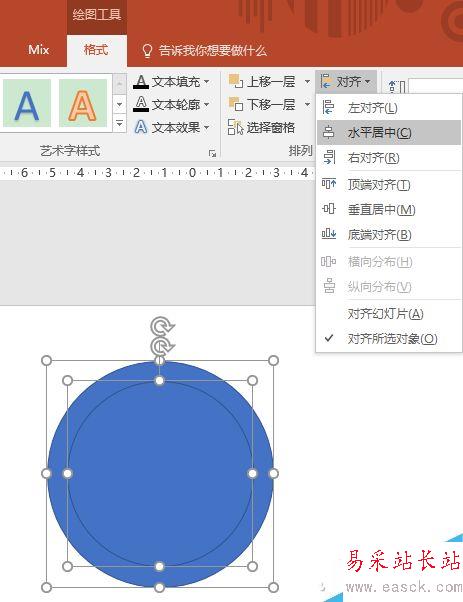This screenshot has width=463, height=602.
Task: Click the upper rotation handle of the outer circle
Action: pyautogui.click(x=162, y=326)
